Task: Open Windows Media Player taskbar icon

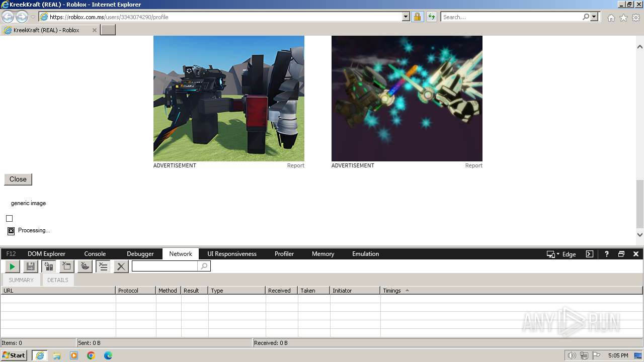Action: tap(74, 355)
